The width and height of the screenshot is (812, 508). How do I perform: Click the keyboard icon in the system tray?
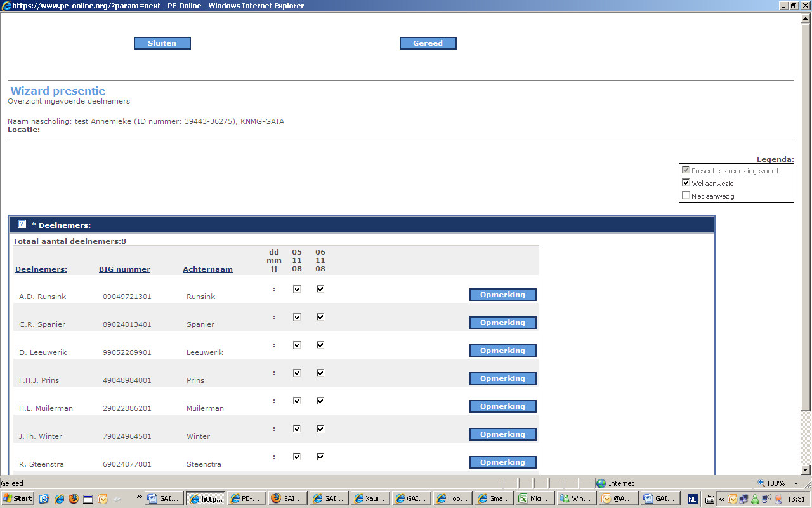click(709, 499)
